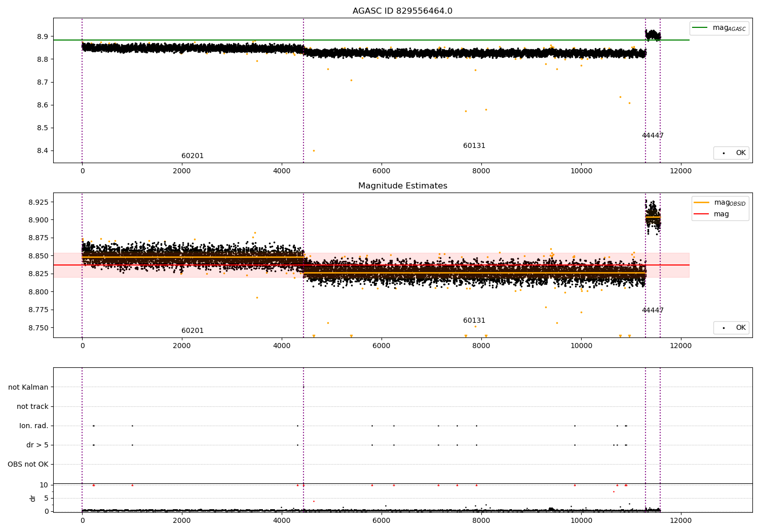The width and height of the screenshot is (760, 532).
Task: Click obsid label 60201 in the top plot
Action: pyautogui.click(x=193, y=156)
